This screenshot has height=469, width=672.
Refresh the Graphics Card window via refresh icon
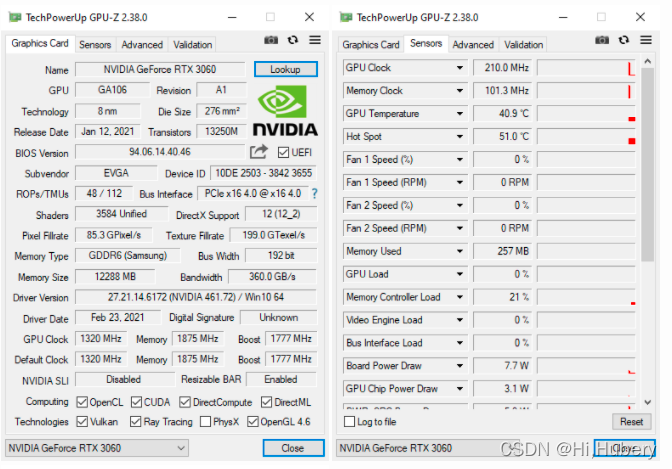click(x=293, y=40)
